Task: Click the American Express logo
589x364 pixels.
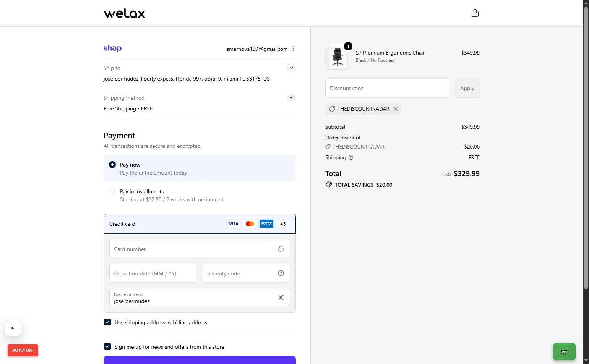Action: tap(266, 224)
